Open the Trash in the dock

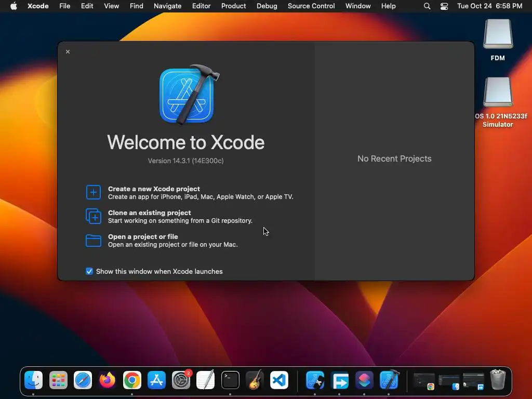[498, 380]
